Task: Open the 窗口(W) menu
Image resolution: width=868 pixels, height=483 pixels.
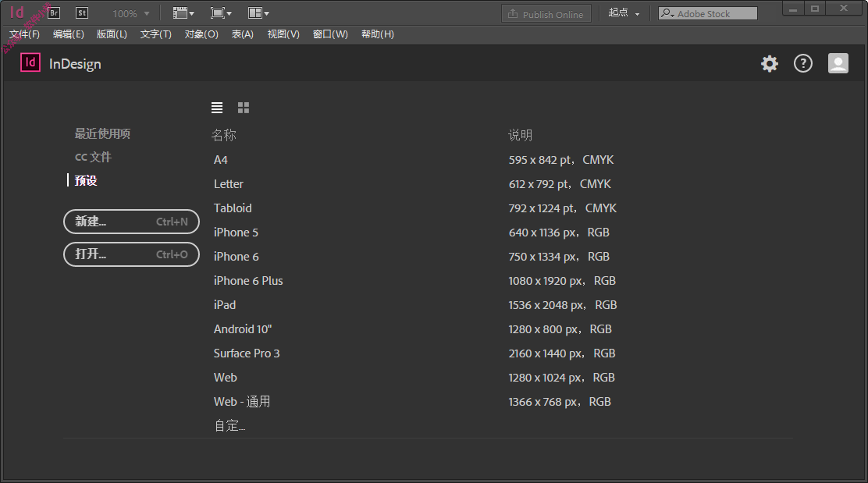Action: 330,34
